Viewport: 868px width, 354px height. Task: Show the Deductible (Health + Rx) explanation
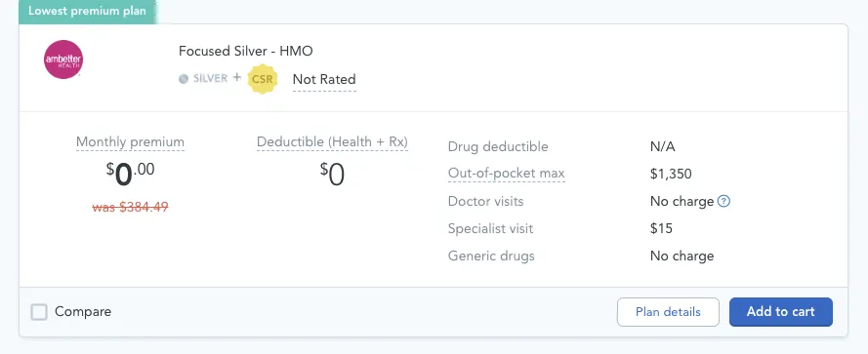click(332, 142)
